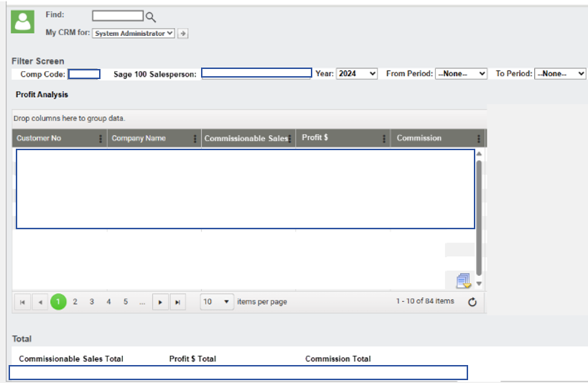Image resolution: width=588 pixels, height=383 pixels.
Task: Go to the first page of results
Action: (x=23, y=303)
